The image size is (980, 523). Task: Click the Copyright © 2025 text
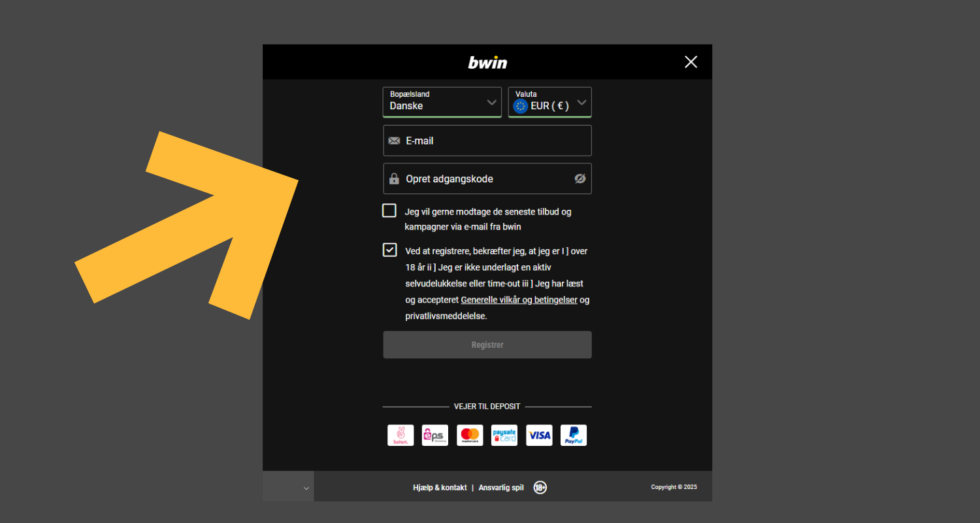pos(674,487)
